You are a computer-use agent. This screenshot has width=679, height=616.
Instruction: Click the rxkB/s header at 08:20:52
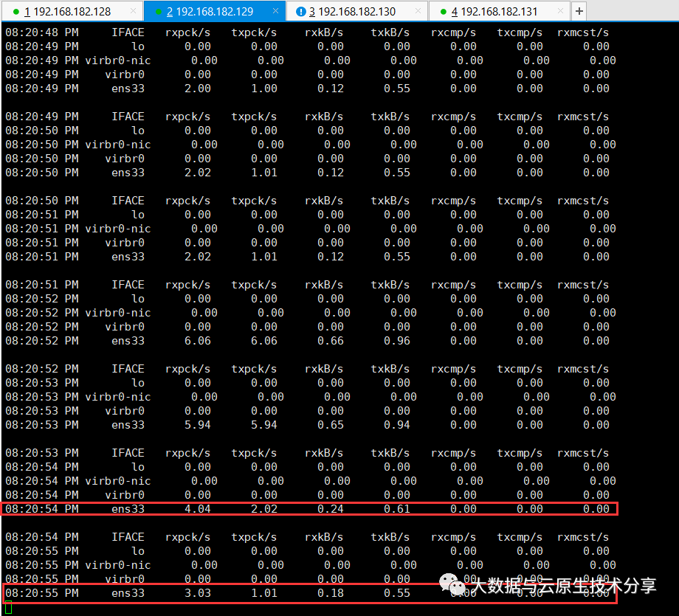(x=324, y=369)
